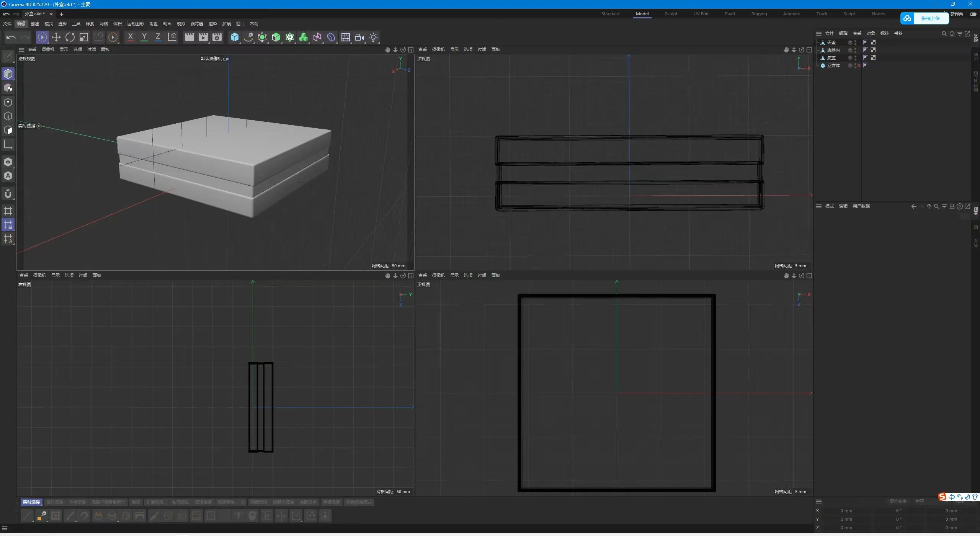
Task: Open Object Manager hamburger menu
Action: click(818, 33)
